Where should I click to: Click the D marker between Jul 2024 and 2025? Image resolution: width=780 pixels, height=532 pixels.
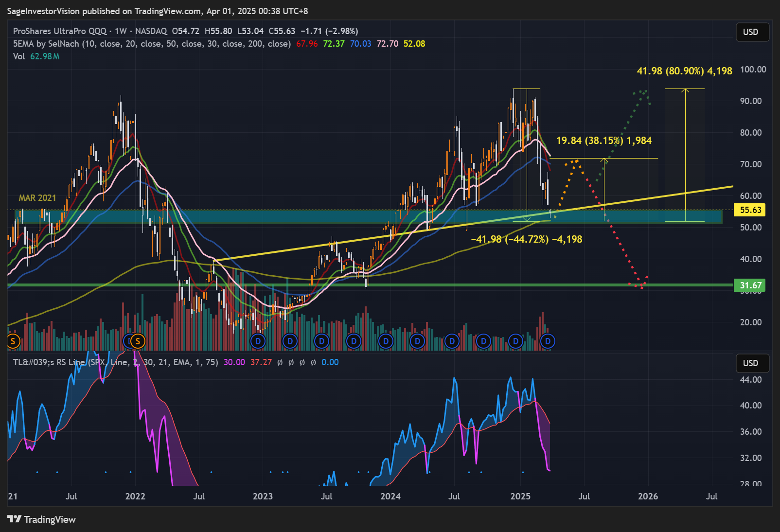pyautogui.click(x=483, y=341)
